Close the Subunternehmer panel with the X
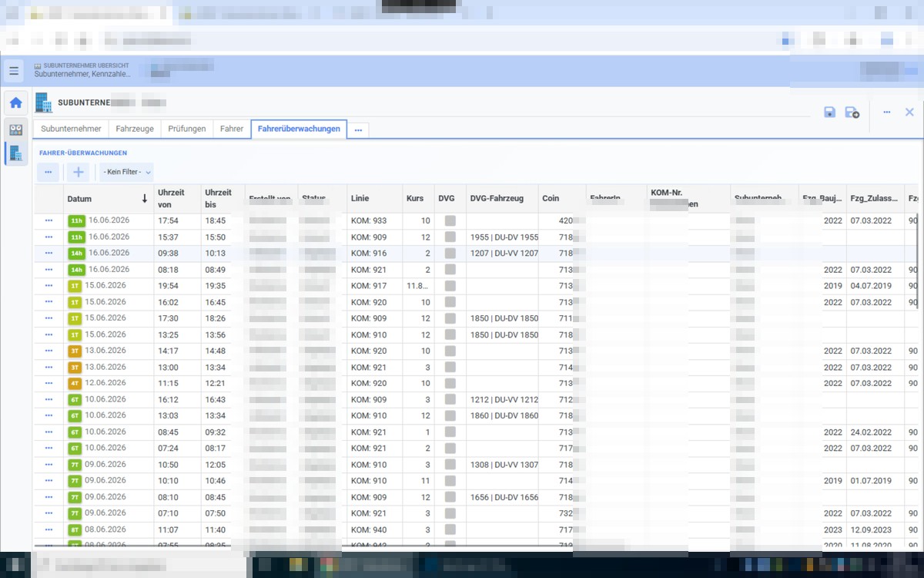The height and width of the screenshot is (578, 924). (909, 113)
